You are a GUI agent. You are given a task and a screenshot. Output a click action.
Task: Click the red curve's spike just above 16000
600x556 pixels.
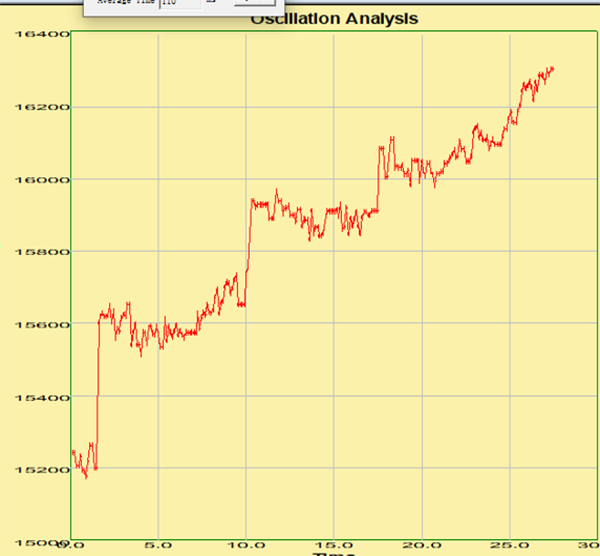click(390, 137)
